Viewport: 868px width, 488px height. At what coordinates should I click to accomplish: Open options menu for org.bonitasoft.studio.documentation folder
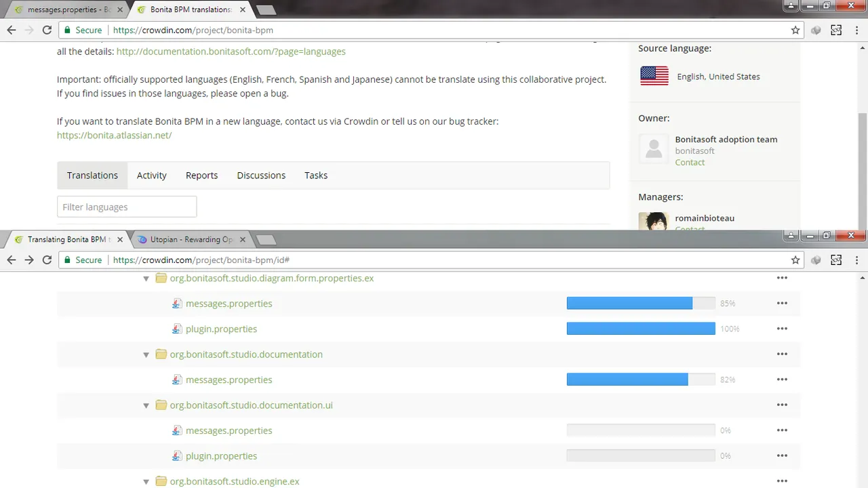782,354
